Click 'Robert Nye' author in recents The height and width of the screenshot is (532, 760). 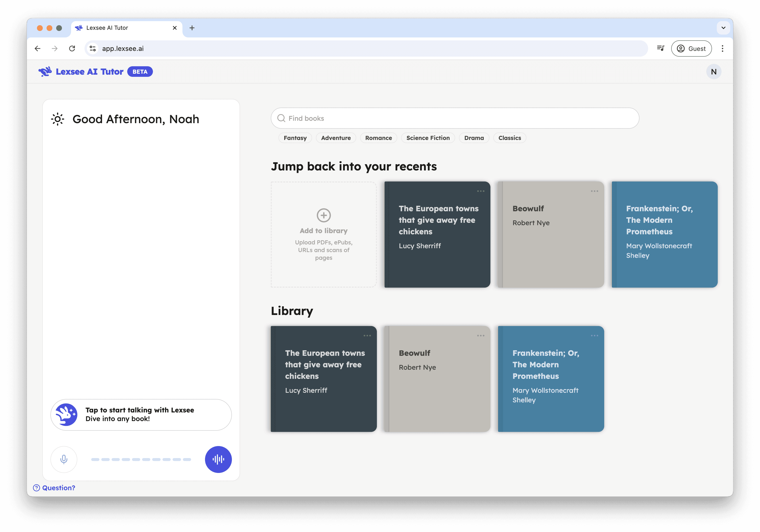click(531, 223)
